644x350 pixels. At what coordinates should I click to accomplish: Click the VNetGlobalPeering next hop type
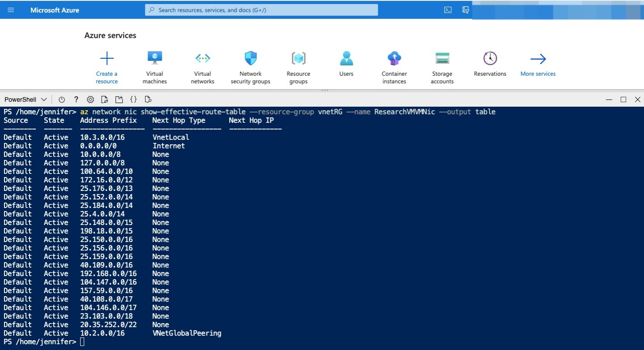point(187,333)
